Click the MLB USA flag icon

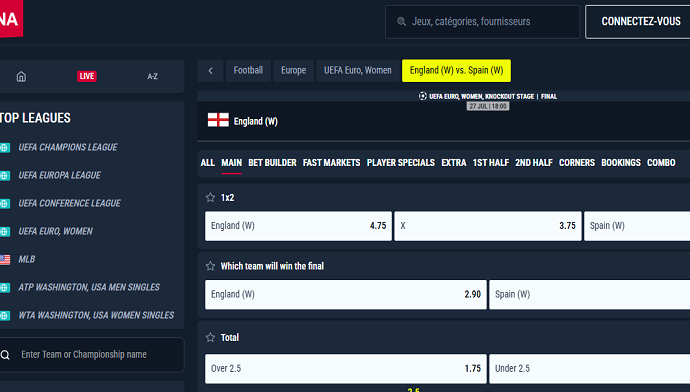pos(5,260)
